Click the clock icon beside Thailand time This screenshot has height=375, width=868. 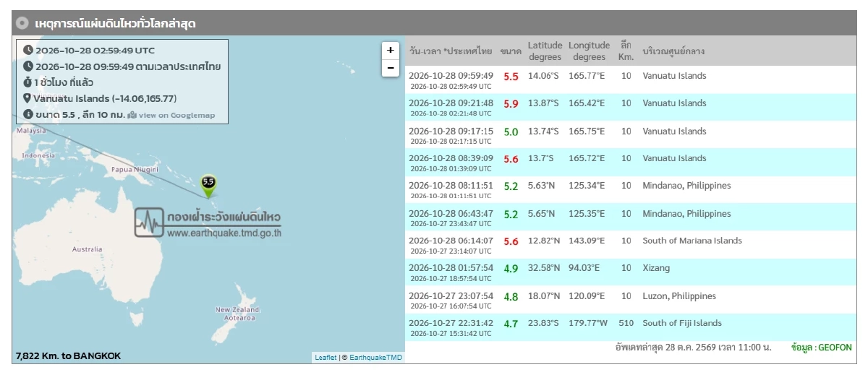28,66
